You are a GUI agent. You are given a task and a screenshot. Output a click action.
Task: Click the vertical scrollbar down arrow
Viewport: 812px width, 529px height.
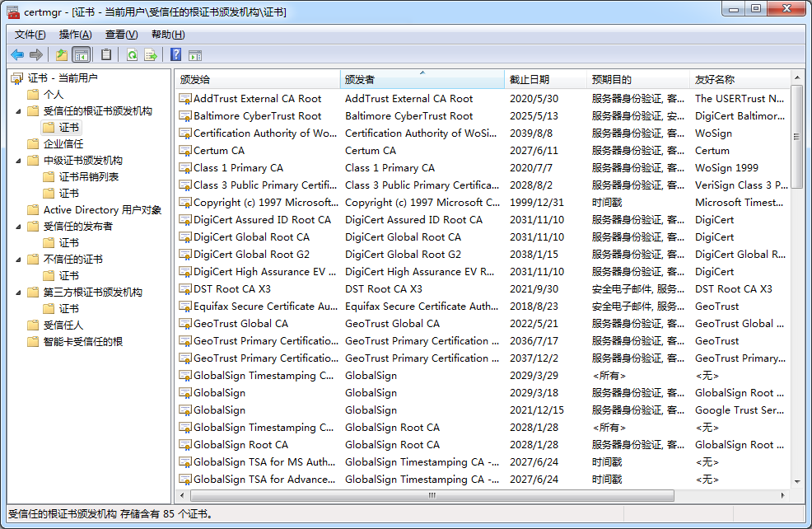797,481
